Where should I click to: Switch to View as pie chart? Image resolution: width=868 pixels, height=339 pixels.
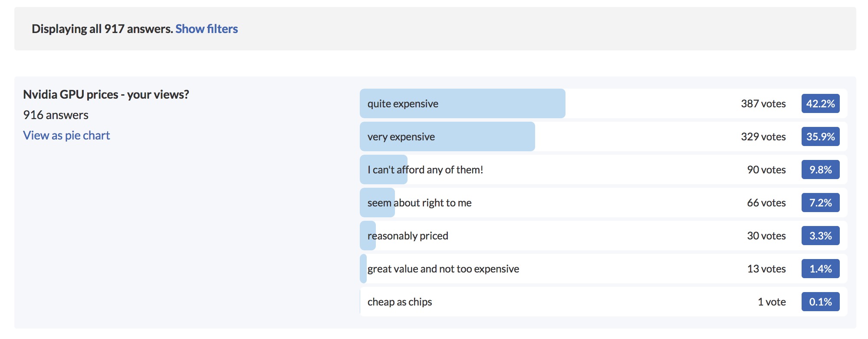pos(66,136)
